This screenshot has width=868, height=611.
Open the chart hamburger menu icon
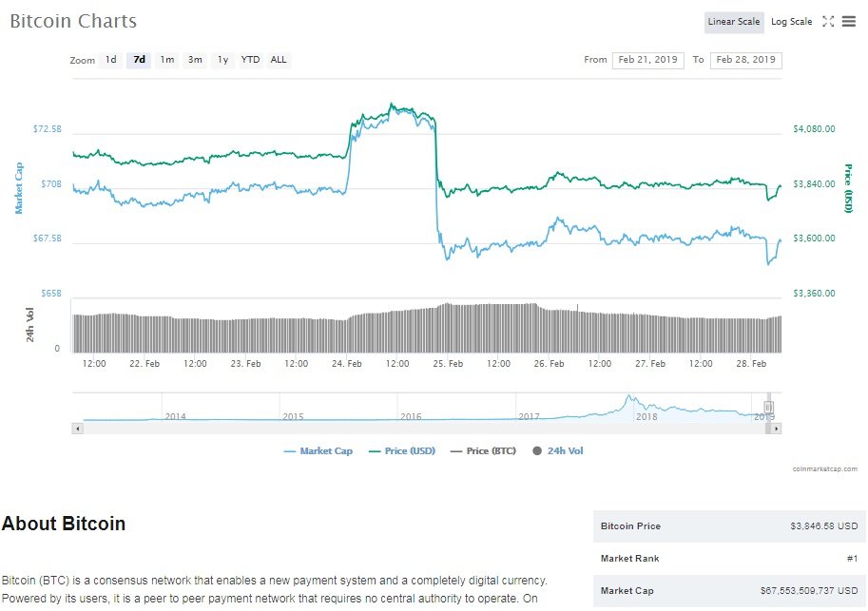[849, 22]
